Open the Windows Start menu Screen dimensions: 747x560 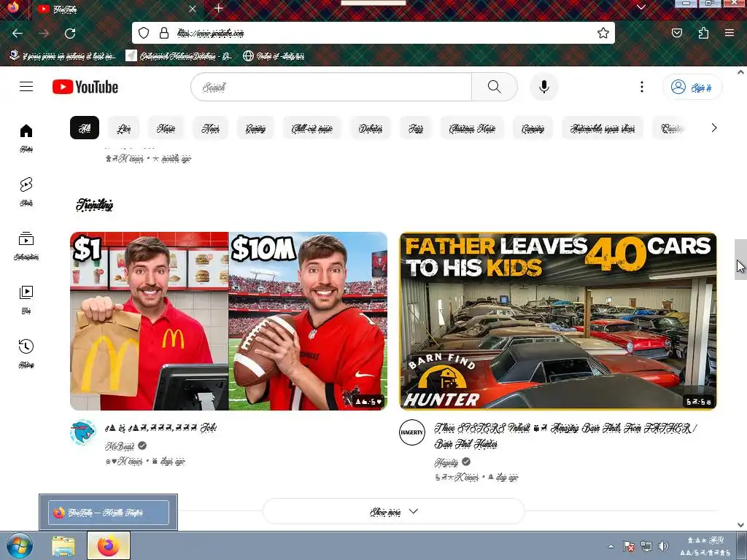pos(20,545)
